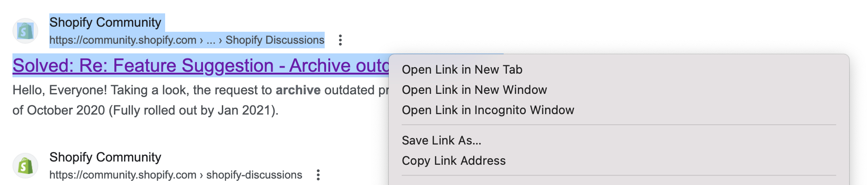
Task: Choose Open Link in New Tab
Action: click(x=462, y=69)
